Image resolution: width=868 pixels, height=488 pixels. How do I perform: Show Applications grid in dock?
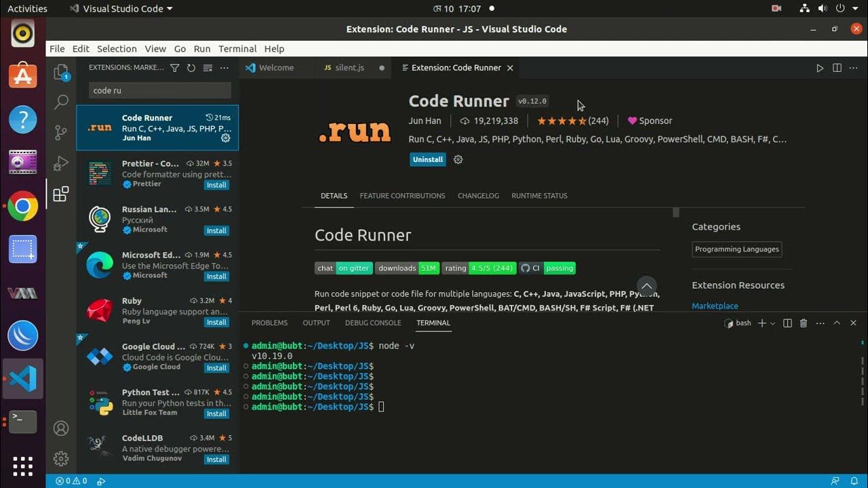click(x=23, y=466)
